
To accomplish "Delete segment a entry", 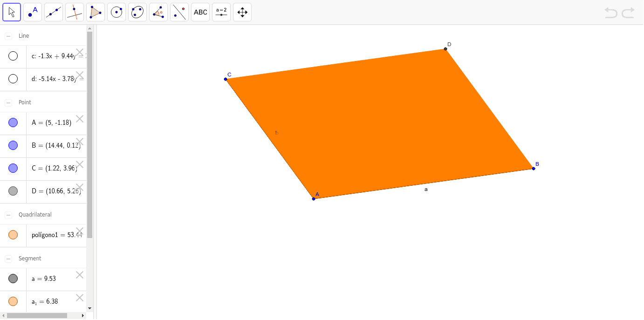I will [x=80, y=275].
